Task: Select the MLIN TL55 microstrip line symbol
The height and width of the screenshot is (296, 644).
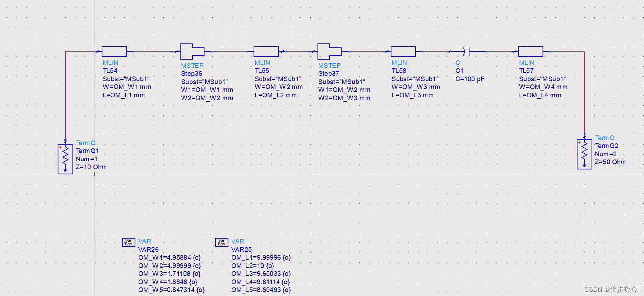Action: coord(266,51)
